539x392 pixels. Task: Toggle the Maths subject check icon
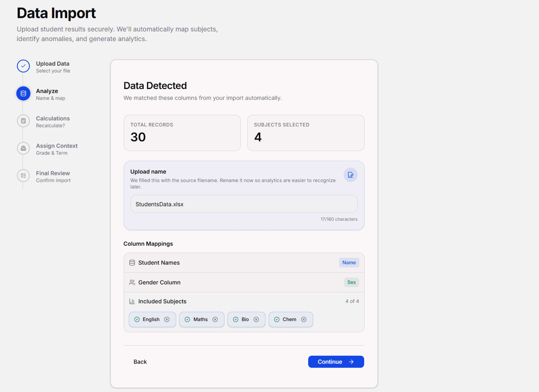click(187, 319)
